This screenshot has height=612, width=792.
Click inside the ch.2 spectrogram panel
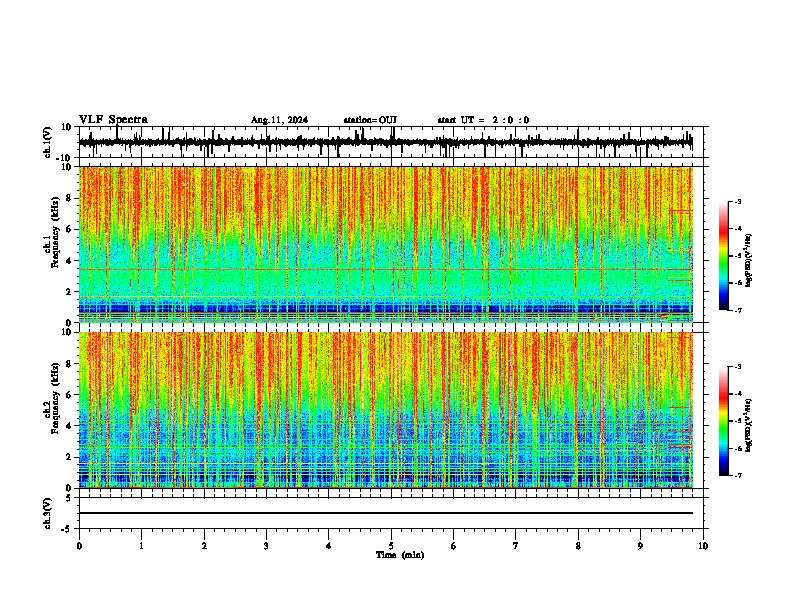coord(386,410)
